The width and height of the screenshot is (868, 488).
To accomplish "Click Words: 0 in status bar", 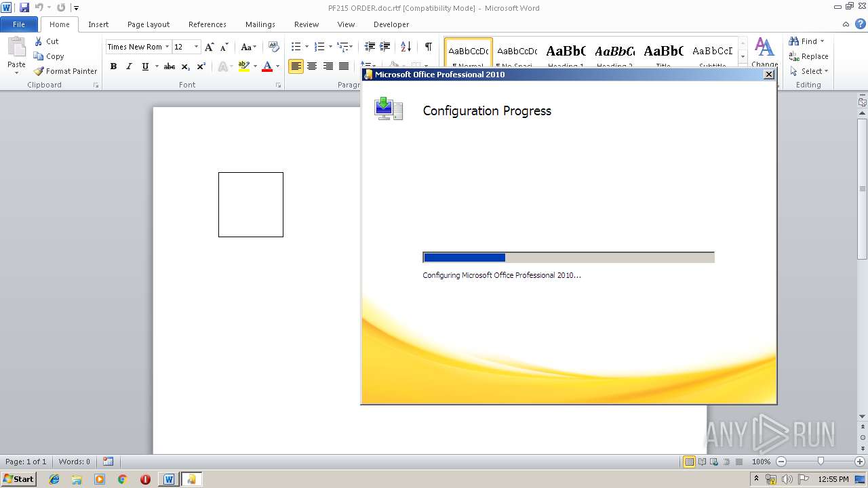I will point(75,462).
